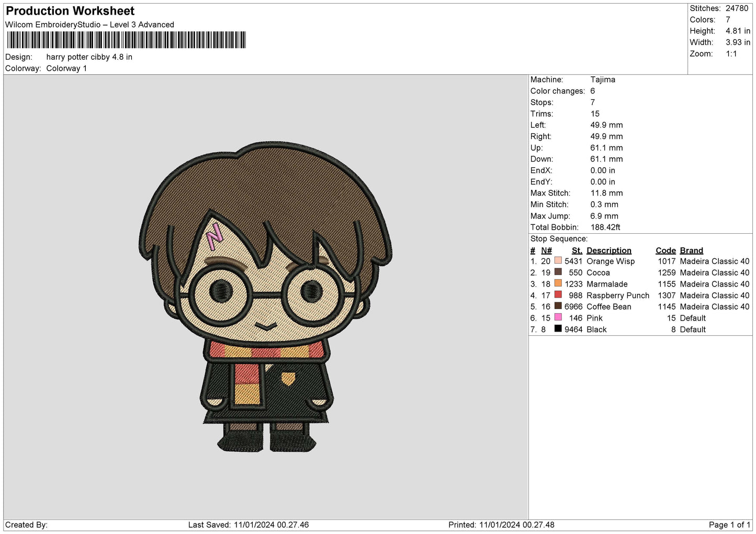The image size is (756, 534).
Task: Click the Min Stitch value 0.3 mm
Action: (604, 204)
